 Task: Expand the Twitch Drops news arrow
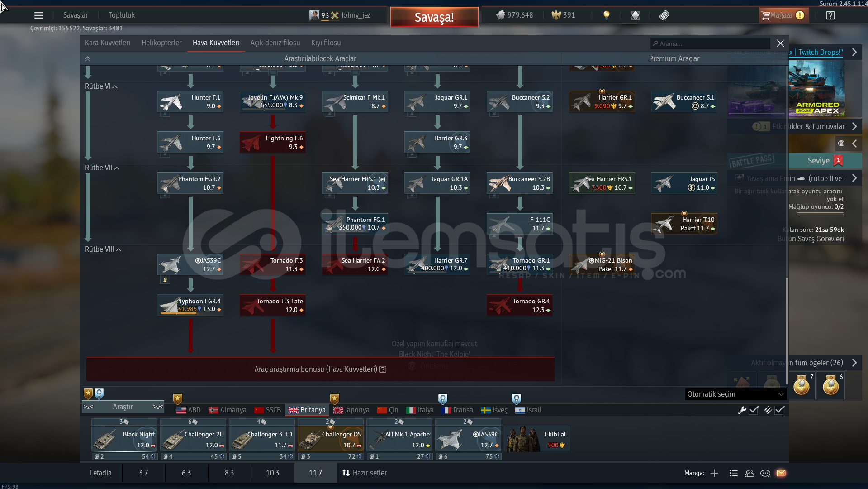854,52
